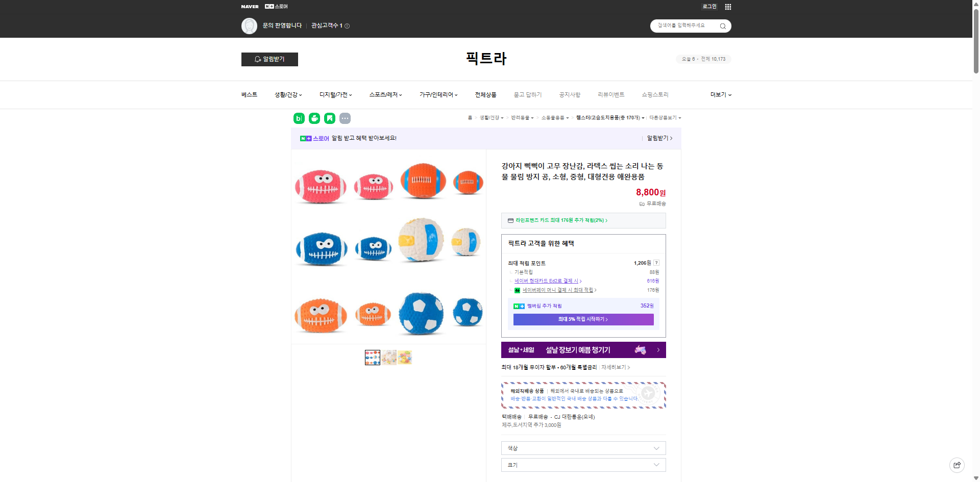
Task: Open the floating share icon at bottom right
Action: [957, 465]
